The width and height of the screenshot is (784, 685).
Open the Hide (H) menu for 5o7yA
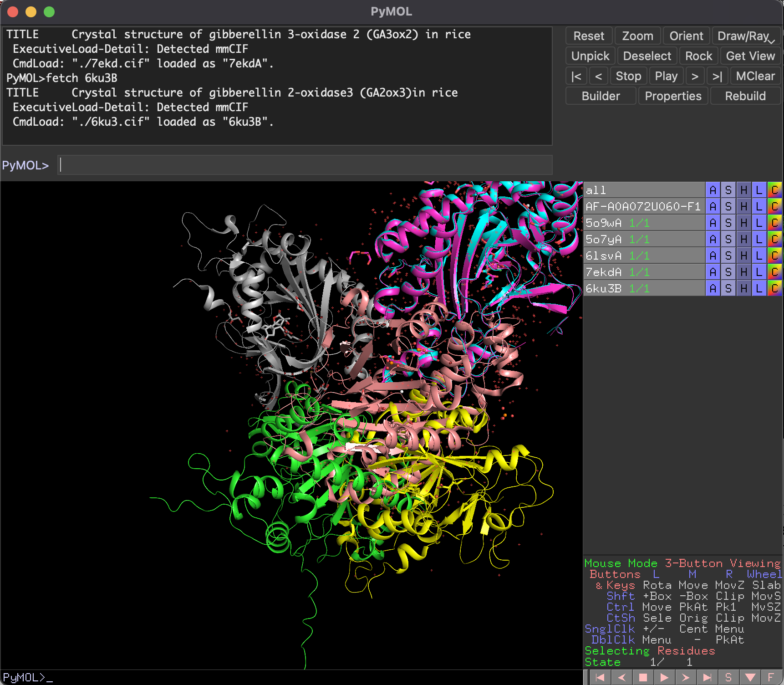743,239
